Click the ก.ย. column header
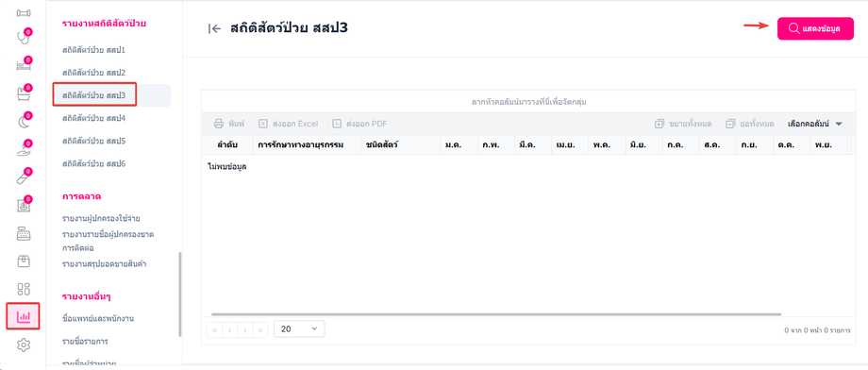 755,144
